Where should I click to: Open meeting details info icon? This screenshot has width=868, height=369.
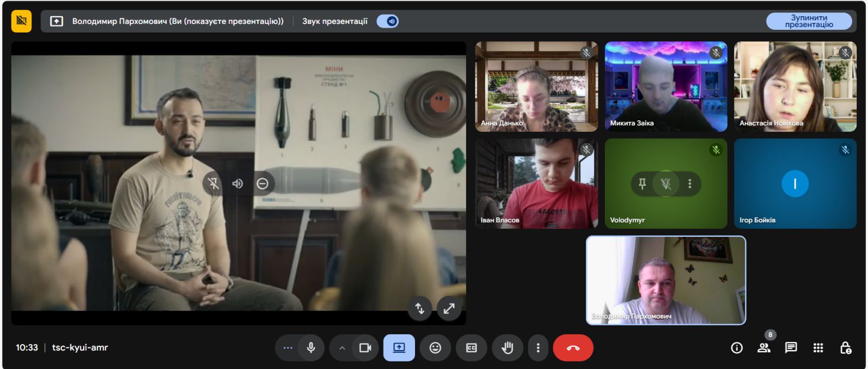(737, 348)
